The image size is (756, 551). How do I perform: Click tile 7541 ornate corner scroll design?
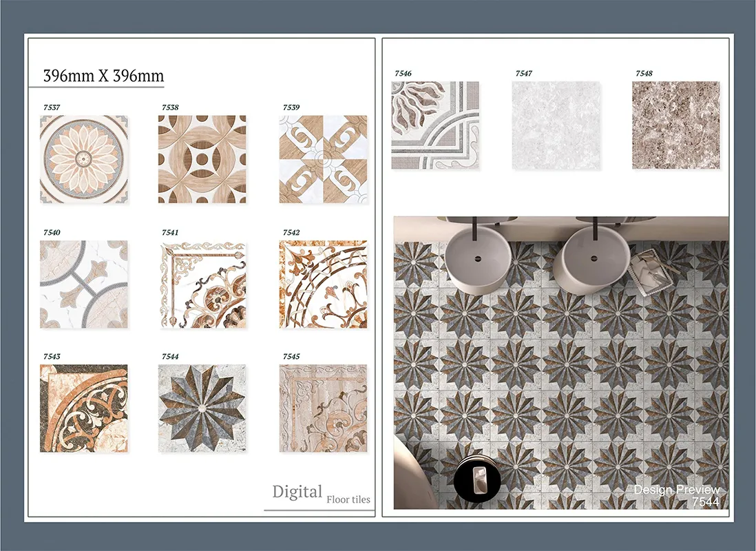click(202, 284)
